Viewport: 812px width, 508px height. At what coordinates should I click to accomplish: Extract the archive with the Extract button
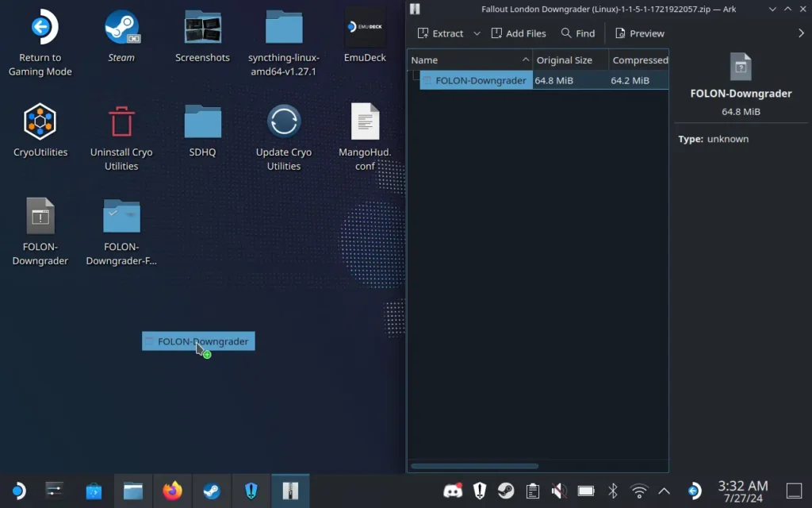pos(440,33)
